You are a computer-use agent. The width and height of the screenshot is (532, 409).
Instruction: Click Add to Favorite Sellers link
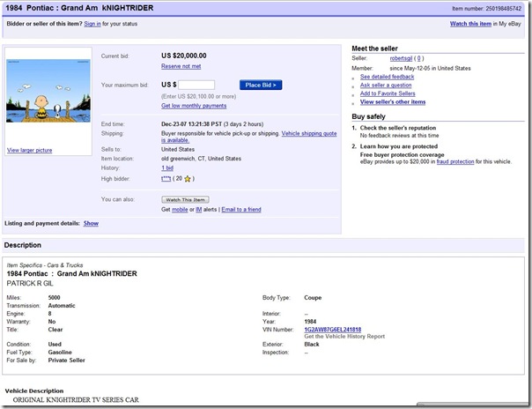pos(388,93)
